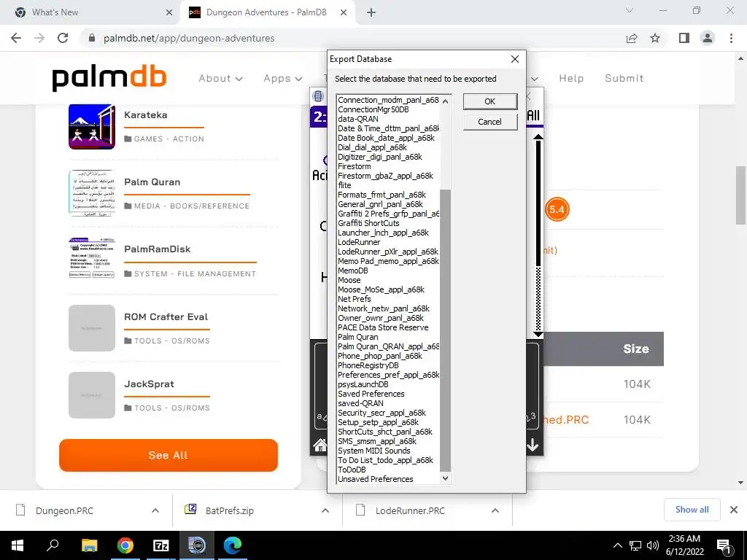Open taskbar search

tap(53, 545)
